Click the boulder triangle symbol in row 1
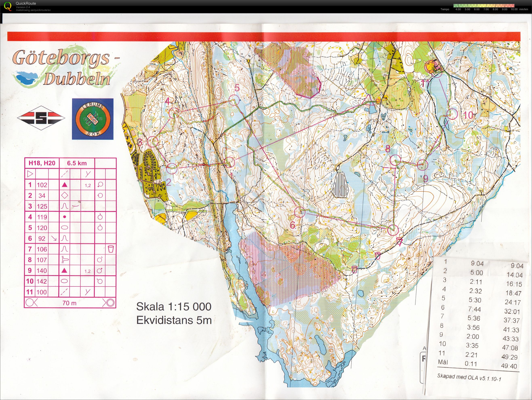 [64, 185]
